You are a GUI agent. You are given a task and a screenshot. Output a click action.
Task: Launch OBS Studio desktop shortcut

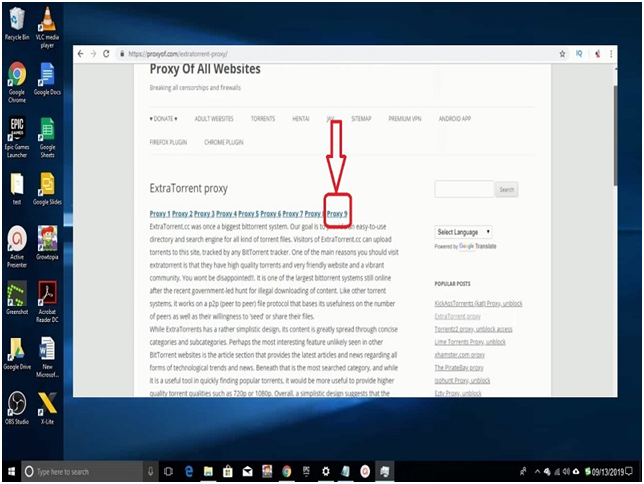coord(17,408)
